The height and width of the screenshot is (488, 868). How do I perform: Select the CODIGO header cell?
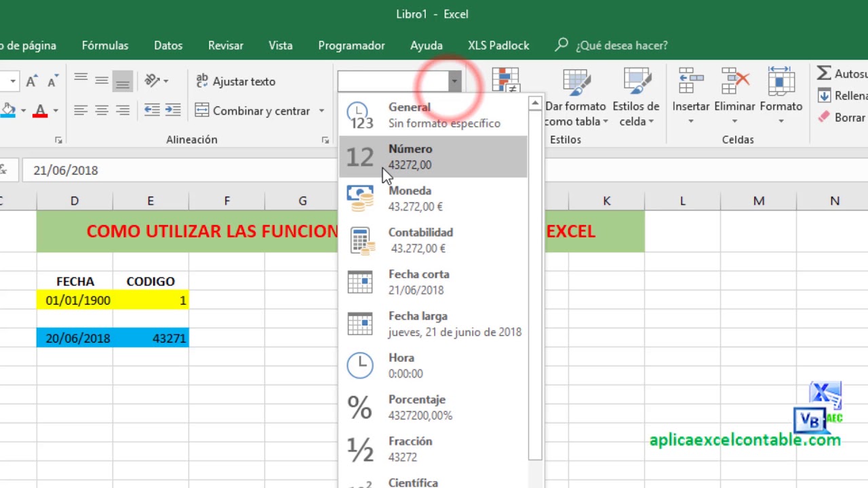151,281
